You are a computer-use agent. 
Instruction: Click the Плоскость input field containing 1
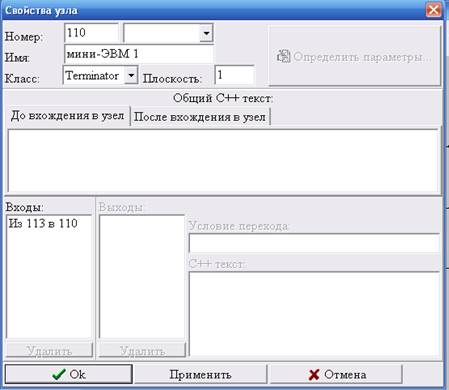235,75
